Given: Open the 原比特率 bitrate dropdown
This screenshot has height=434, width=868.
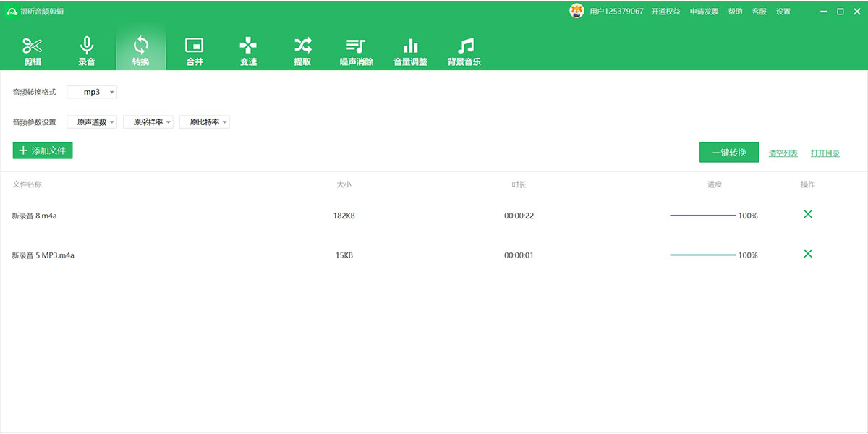Looking at the screenshot, I should point(205,122).
